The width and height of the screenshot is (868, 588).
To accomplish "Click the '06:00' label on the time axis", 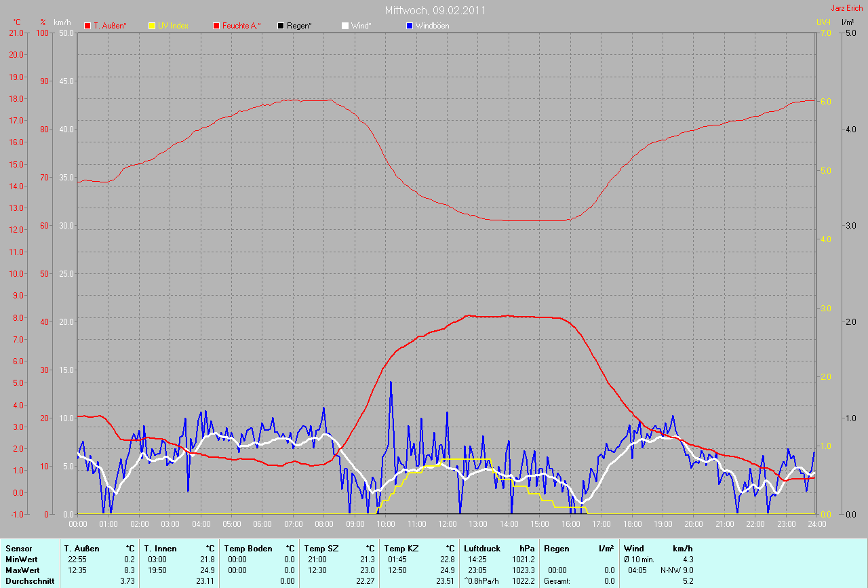I will coord(262,524).
